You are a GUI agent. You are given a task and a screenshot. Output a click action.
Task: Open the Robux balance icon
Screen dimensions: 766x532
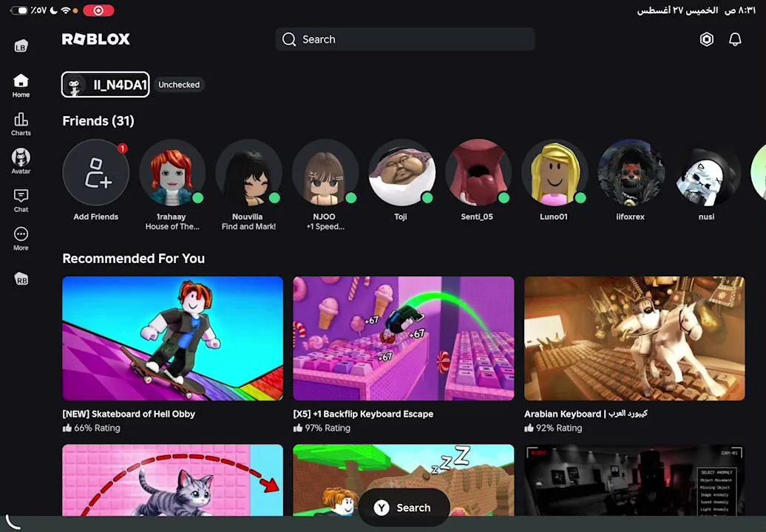pyautogui.click(x=706, y=39)
